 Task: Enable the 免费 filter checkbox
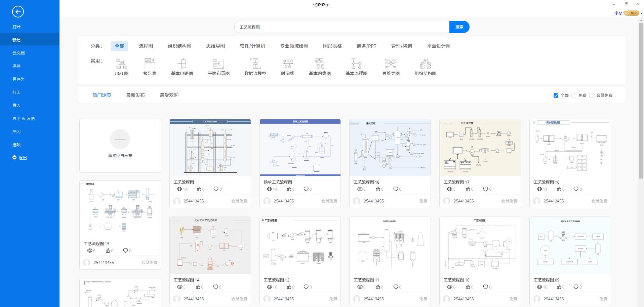[x=574, y=95]
